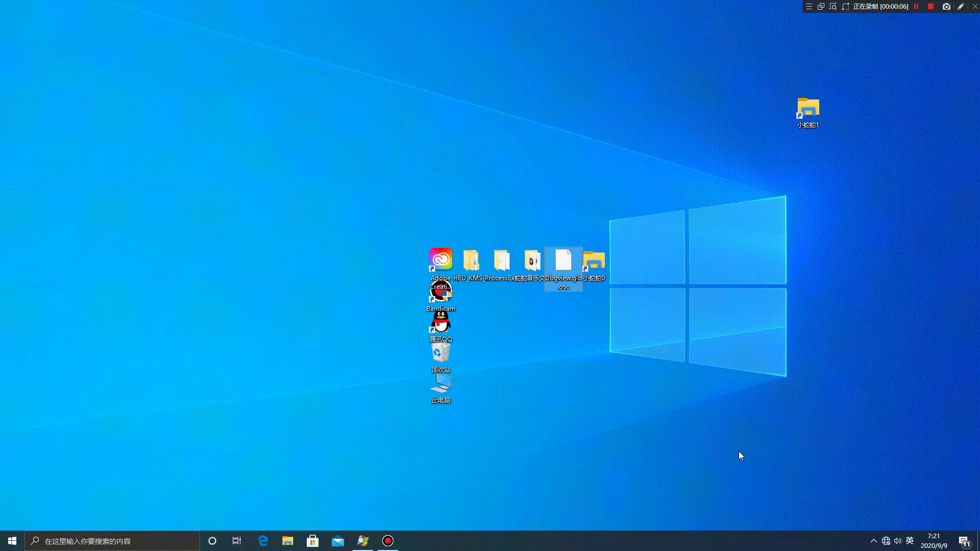This screenshot has width=980, height=551.
Task: Activate the pencil drawing tool
Action: point(961,7)
